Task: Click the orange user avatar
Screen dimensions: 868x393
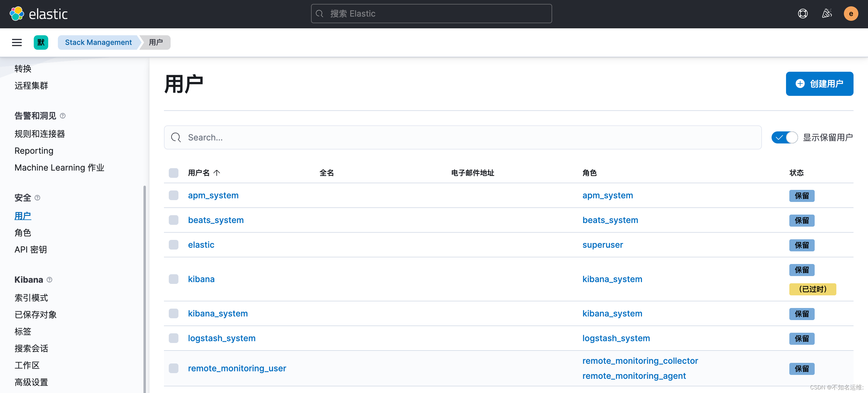Action: (x=851, y=14)
